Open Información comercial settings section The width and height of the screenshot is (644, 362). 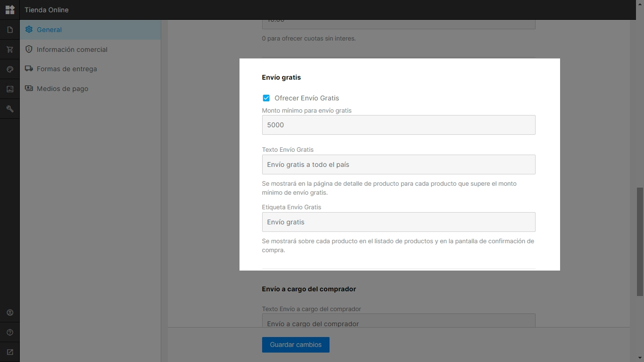(90, 49)
